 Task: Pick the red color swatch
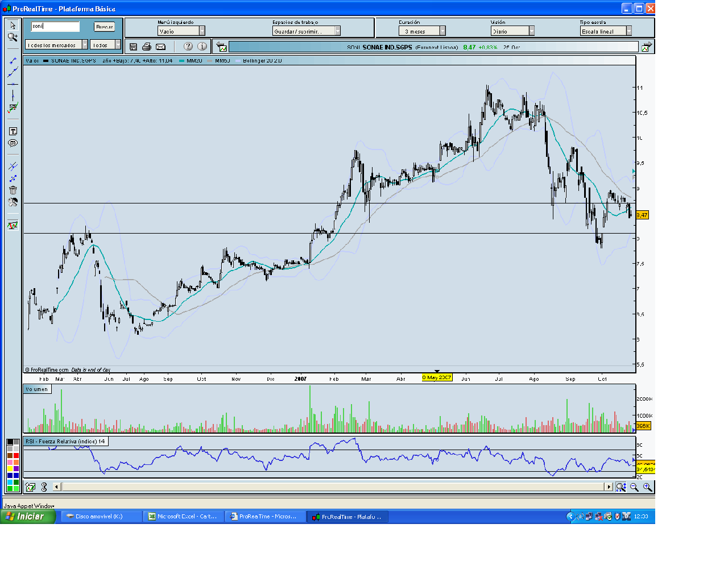point(16,455)
